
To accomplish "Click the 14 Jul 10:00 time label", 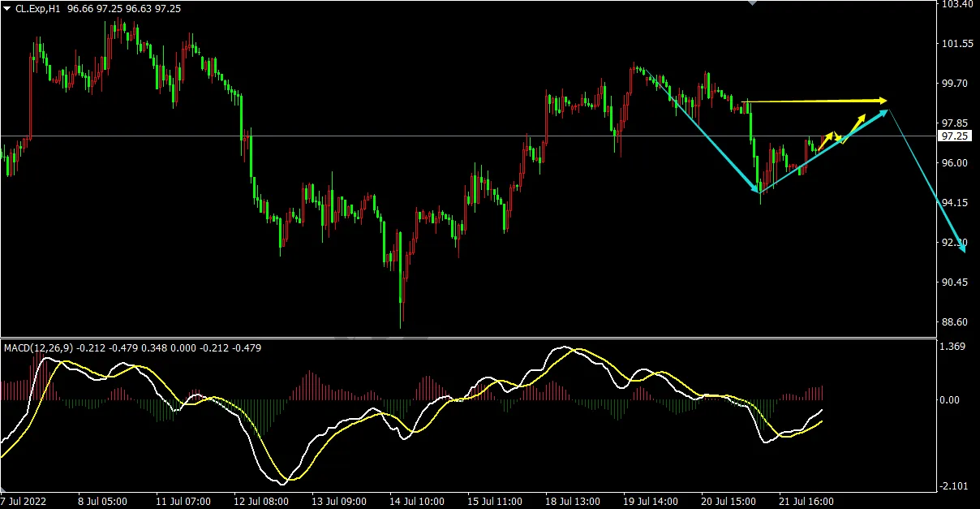I will [415, 501].
